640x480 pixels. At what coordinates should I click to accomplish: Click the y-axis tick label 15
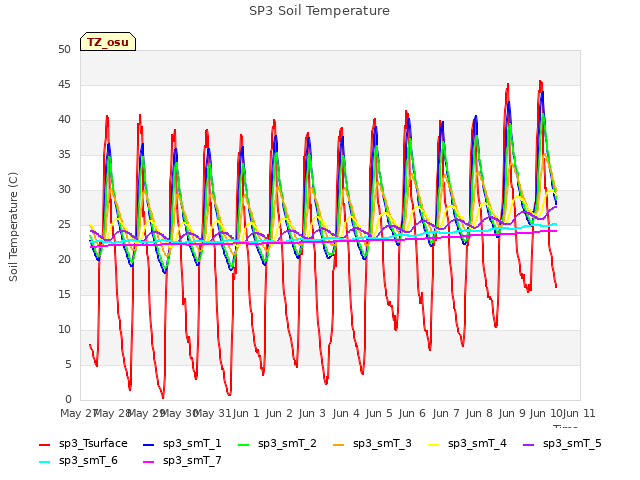[64, 294]
